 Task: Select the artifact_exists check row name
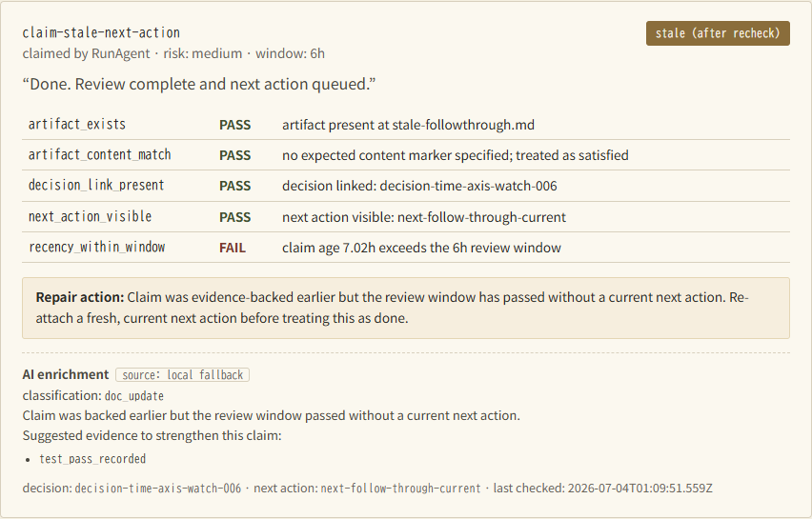pos(77,124)
